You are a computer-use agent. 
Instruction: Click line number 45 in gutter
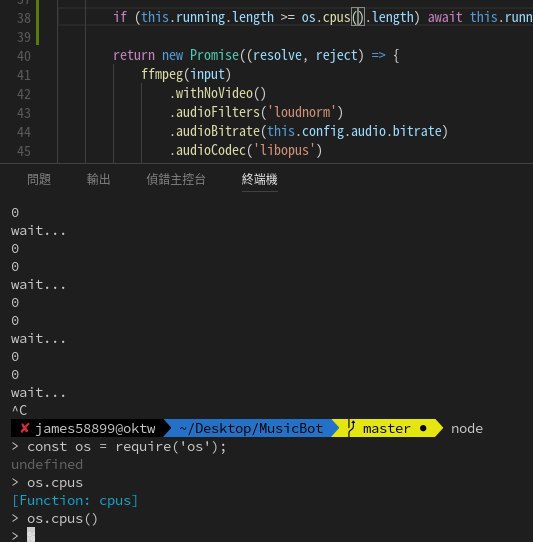pos(24,151)
